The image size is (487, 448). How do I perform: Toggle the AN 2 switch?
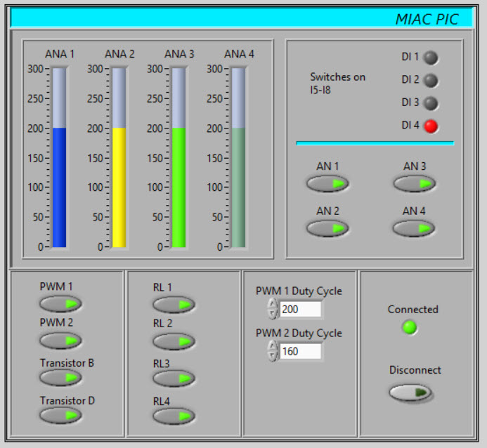click(x=327, y=228)
